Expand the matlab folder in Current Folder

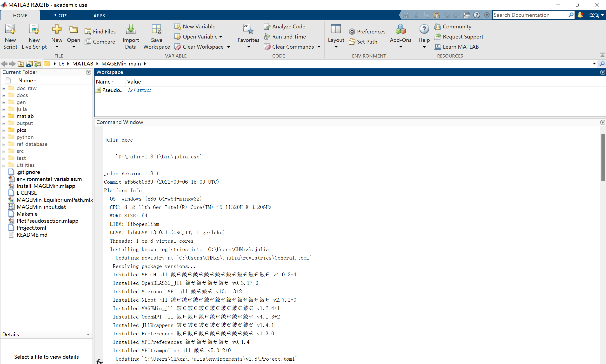[x=3, y=116]
